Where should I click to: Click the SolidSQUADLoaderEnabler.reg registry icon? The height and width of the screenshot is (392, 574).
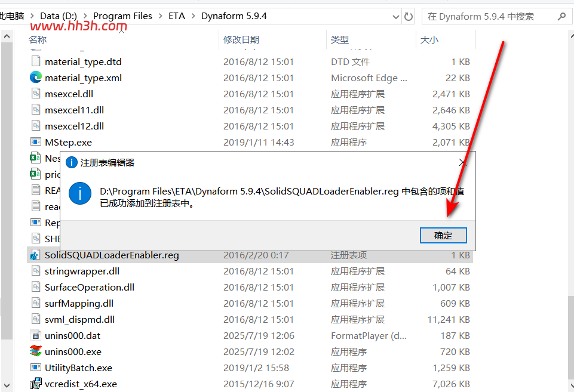coord(35,255)
